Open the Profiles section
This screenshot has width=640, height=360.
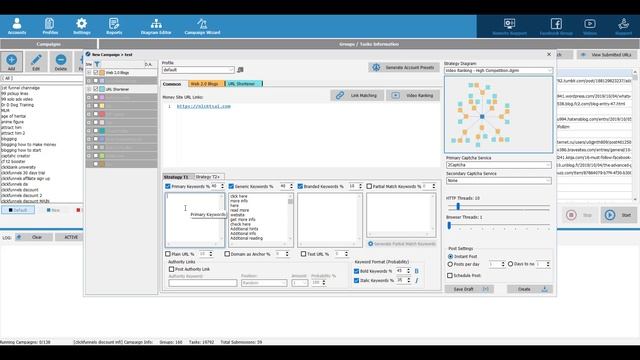click(x=50, y=26)
